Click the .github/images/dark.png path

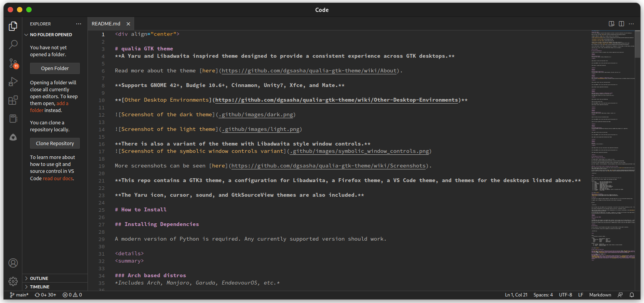(256, 115)
